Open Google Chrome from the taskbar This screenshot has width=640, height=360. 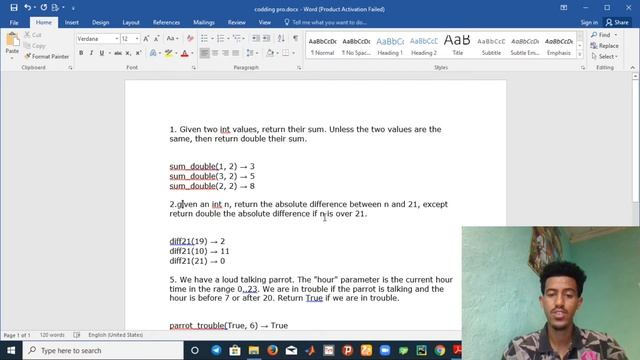(440, 351)
